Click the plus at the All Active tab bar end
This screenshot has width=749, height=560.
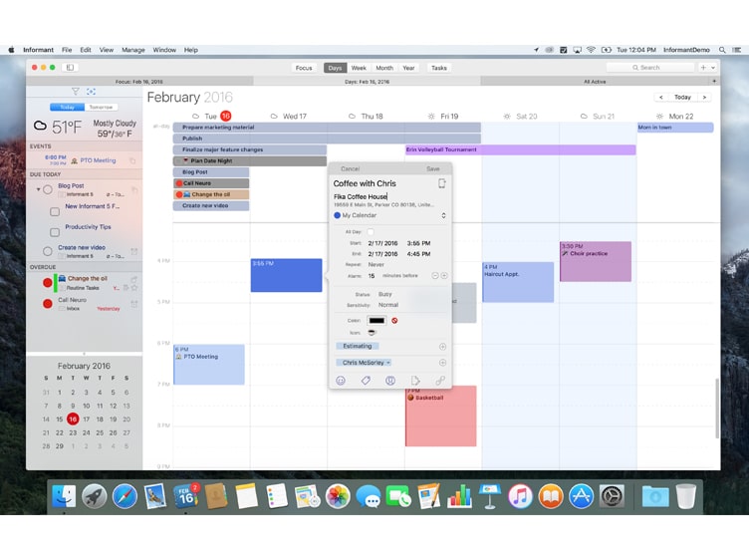714,82
